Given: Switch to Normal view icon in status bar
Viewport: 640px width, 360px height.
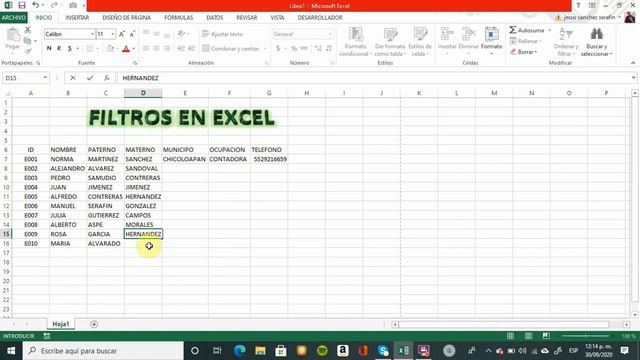Looking at the screenshot, I should (510, 336).
